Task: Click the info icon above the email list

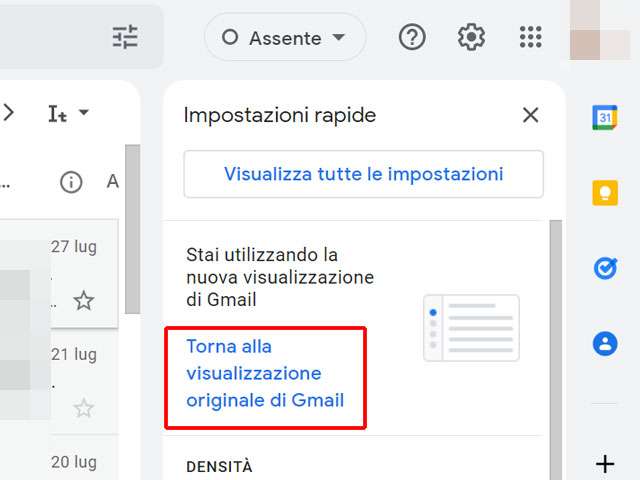Action: [71, 181]
